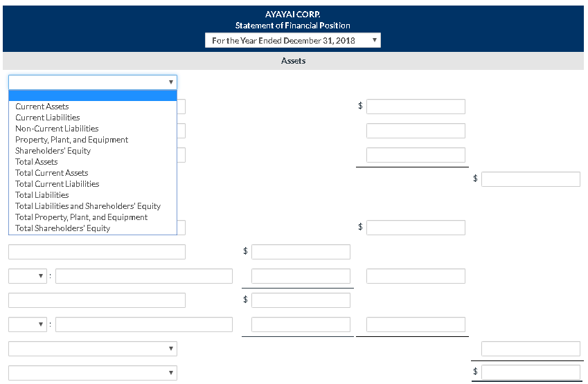Screen dimensions: 588x384
Task: Choose 'Total Current Liabilities' entry
Action: pos(92,184)
